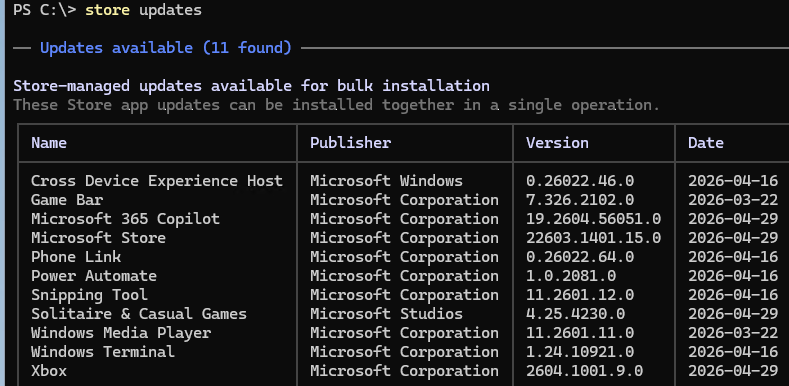Click version 0.26022.46.0
789x386 pixels.
(580, 181)
